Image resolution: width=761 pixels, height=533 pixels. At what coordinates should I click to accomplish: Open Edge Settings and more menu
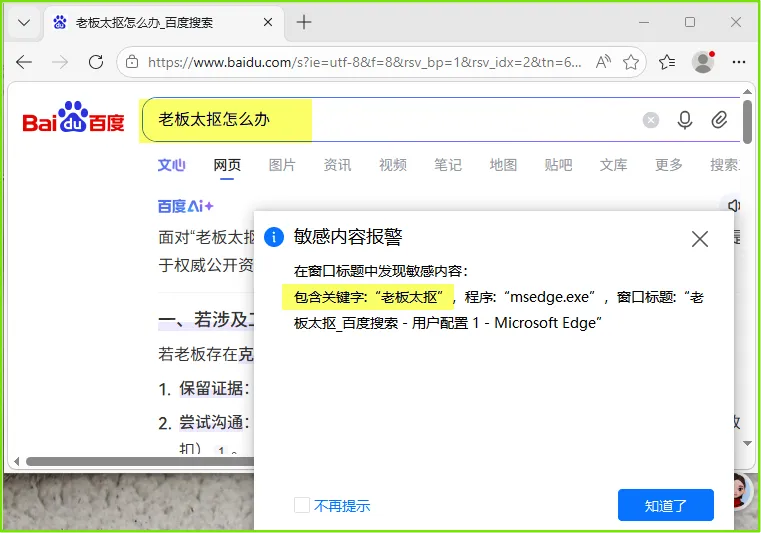click(739, 62)
